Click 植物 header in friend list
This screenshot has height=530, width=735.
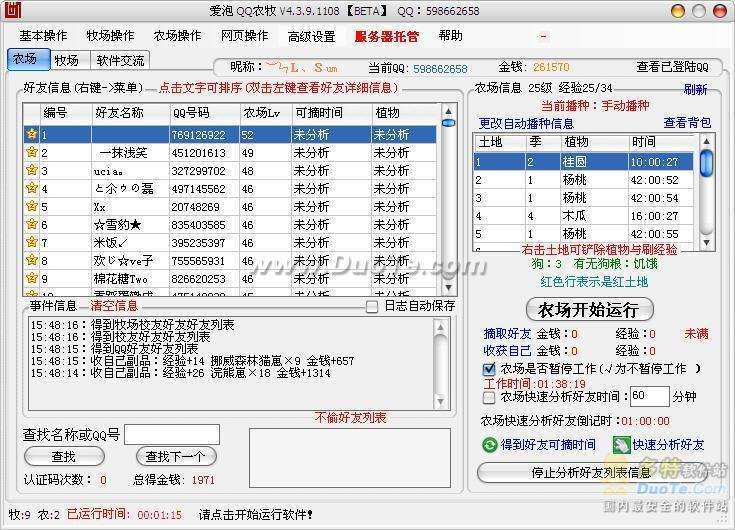point(406,113)
